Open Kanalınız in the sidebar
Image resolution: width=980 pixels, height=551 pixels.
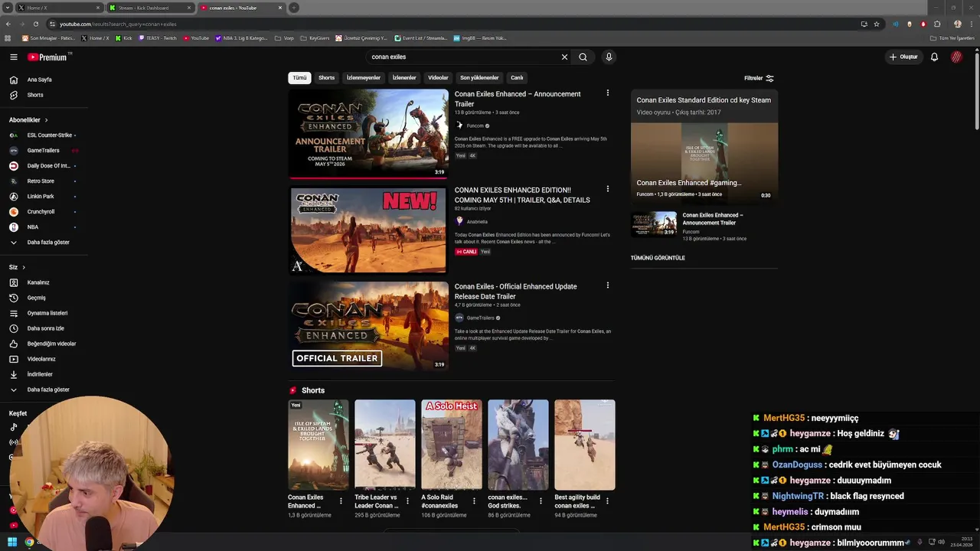[x=38, y=282]
